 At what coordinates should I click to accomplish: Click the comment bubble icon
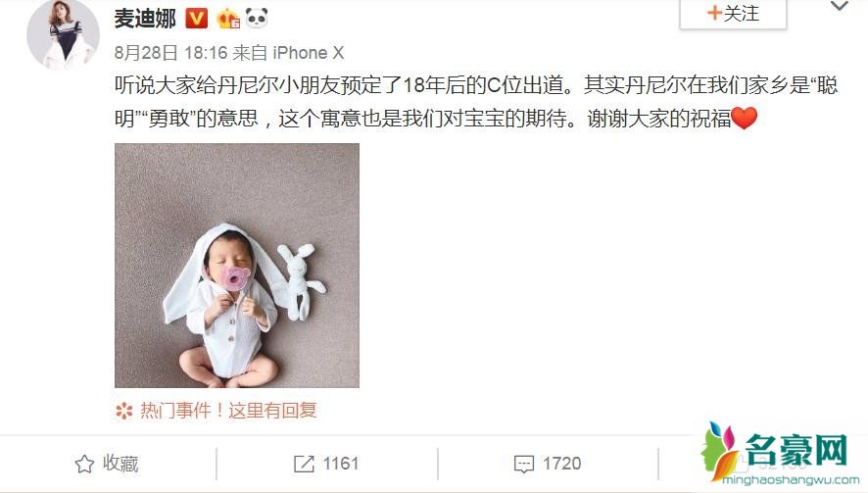(x=524, y=464)
